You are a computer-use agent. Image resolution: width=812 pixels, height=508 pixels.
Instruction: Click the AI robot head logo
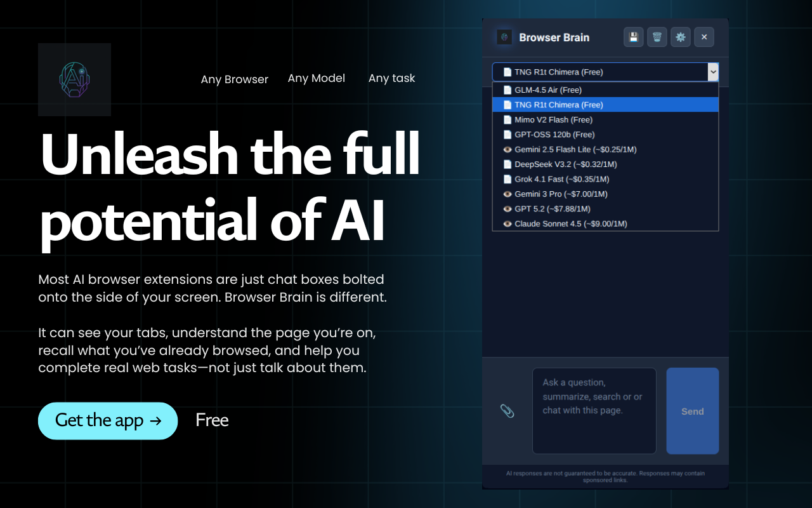pyautogui.click(x=74, y=79)
